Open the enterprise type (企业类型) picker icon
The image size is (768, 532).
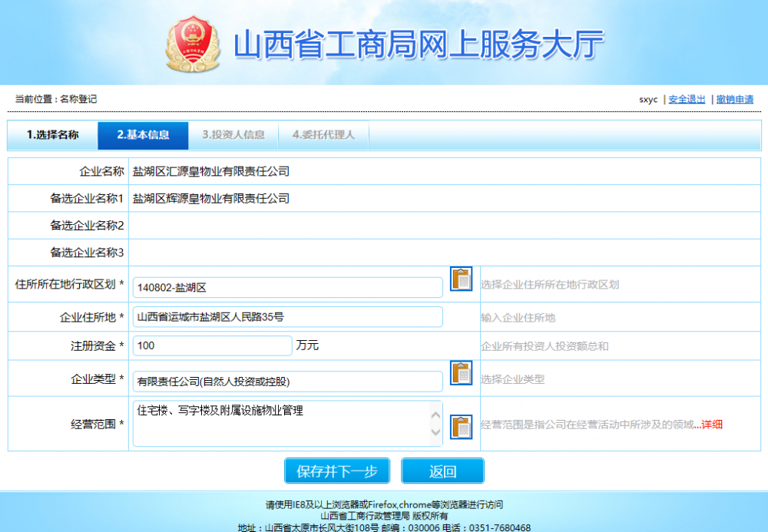click(x=461, y=373)
